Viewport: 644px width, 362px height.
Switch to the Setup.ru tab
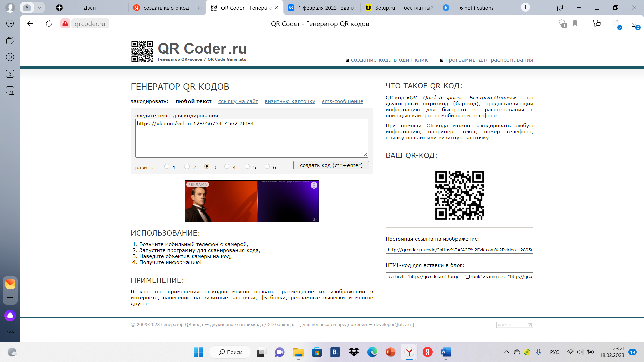click(399, 8)
